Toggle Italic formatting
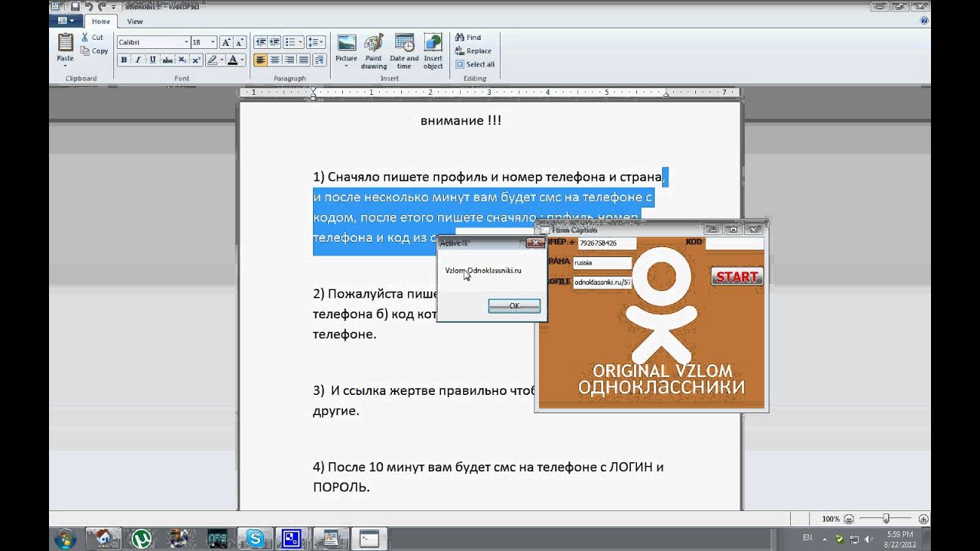 coord(138,60)
